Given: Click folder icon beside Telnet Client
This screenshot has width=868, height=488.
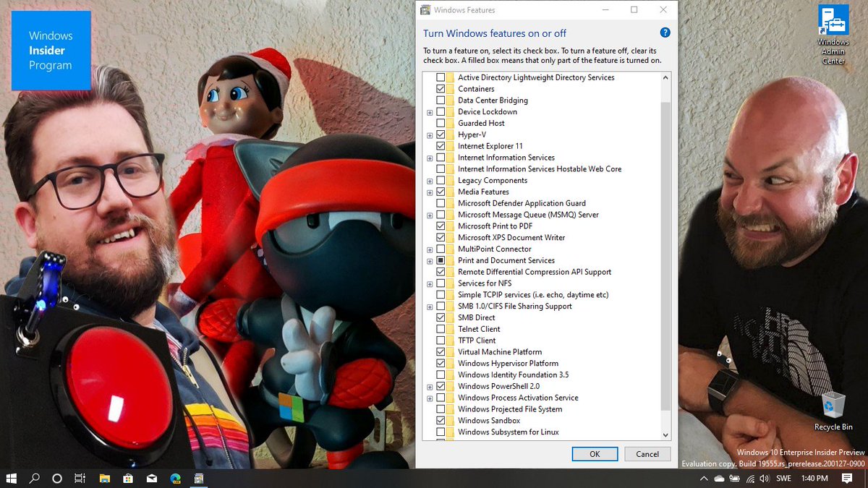Looking at the screenshot, I should 449,329.
